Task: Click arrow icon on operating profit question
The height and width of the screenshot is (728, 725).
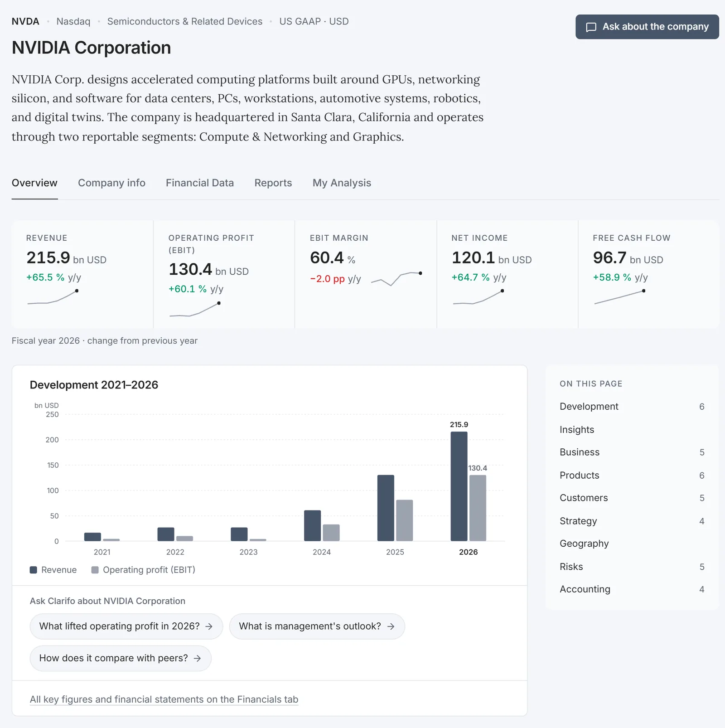Action: (x=209, y=626)
